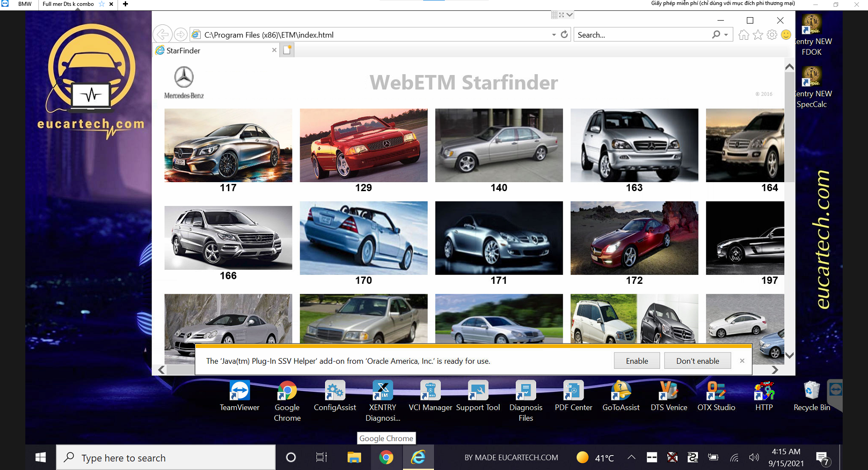Open Favorites star in Internet Explorer
The image size is (868, 470).
[x=758, y=35]
